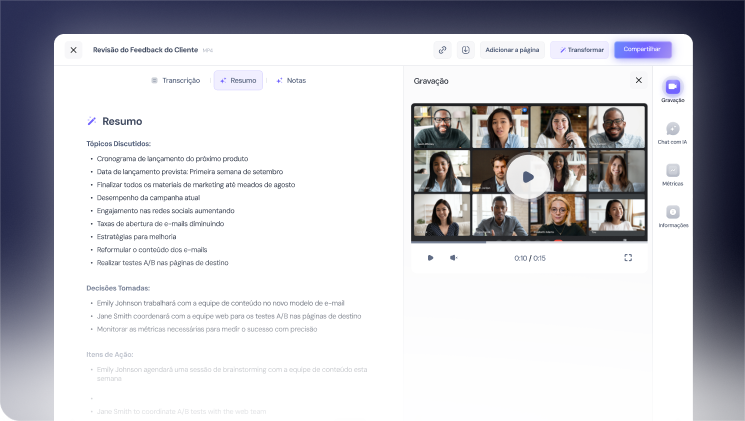Click the 'Emily Johnson trabalhará' decision line
745x421 pixels.
click(x=220, y=303)
